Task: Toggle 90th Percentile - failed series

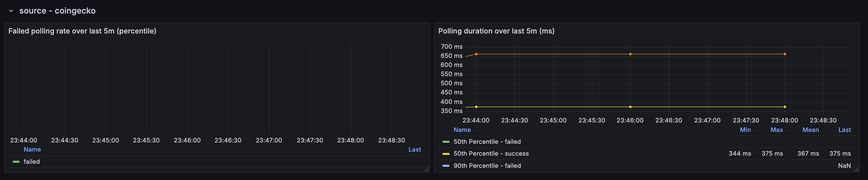Action: coord(487,166)
